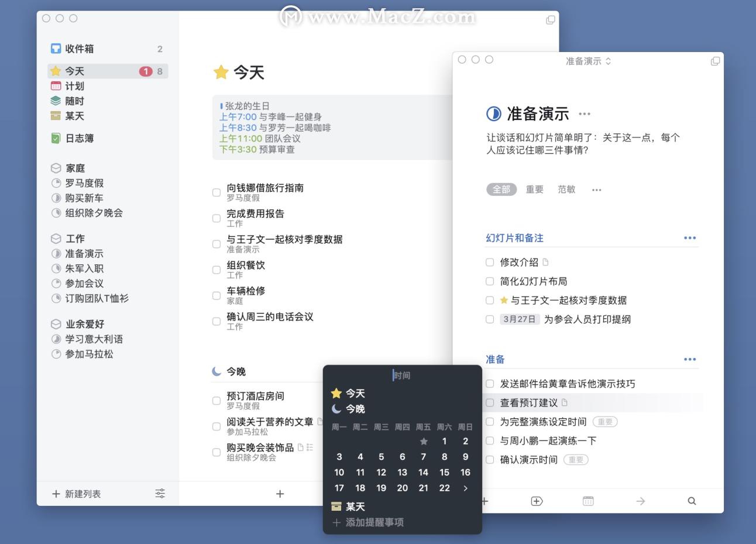
Task: Click the 3月27日 date pill on the task
Action: click(519, 319)
